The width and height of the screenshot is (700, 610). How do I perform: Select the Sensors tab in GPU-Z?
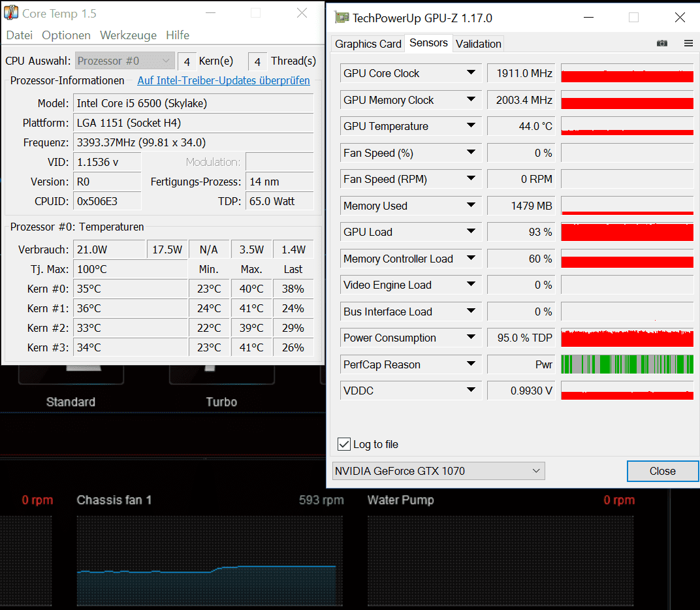click(428, 43)
